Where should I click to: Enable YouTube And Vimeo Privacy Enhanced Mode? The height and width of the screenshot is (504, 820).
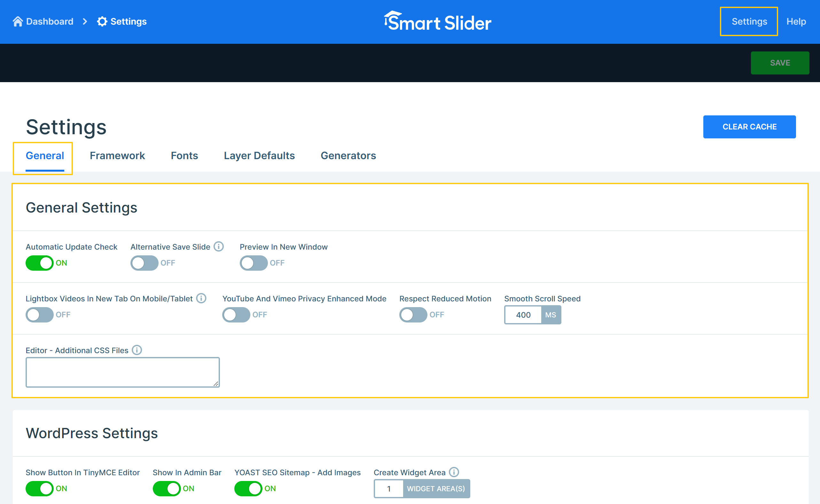tap(236, 315)
